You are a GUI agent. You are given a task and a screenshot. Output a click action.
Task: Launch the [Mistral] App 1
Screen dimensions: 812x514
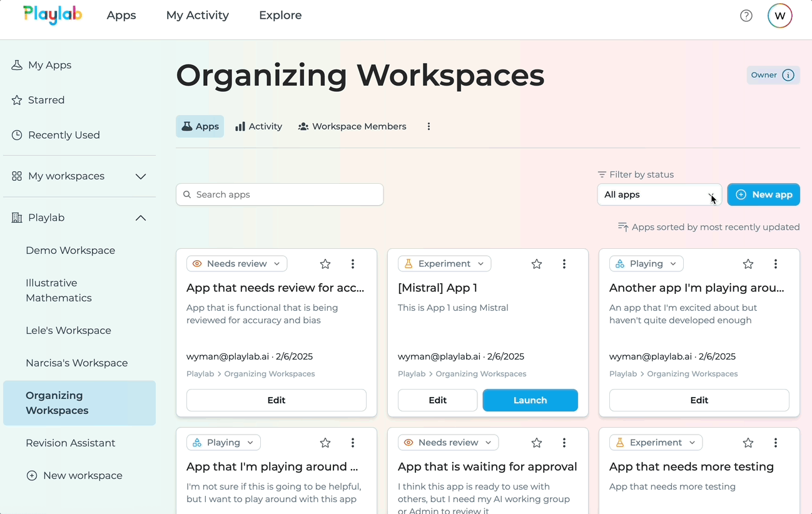tap(530, 400)
